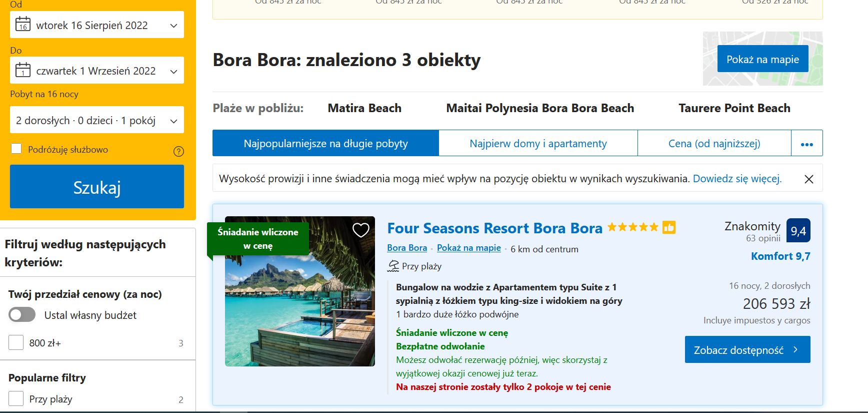Open the map preview thumbnail
The height and width of the screenshot is (413, 868).
762,59
